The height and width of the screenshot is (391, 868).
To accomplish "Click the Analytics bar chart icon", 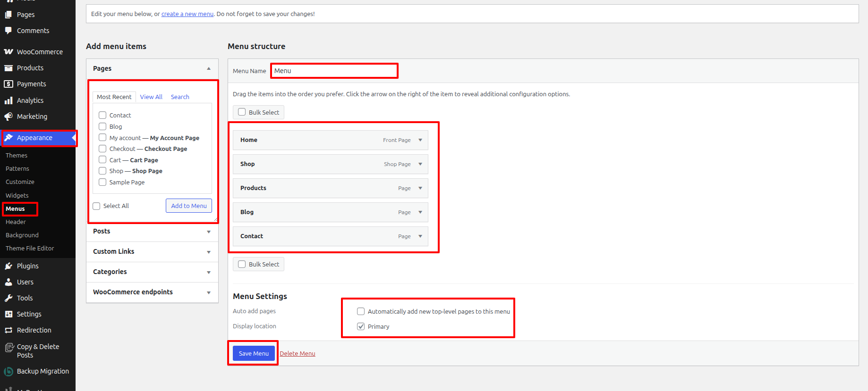I will point(9,100).
